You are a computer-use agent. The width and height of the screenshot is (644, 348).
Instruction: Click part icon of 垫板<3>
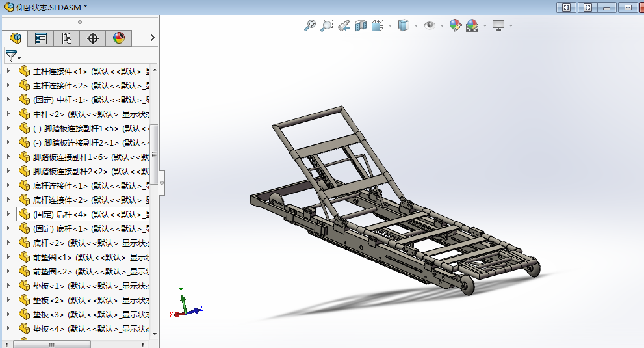(x=24, y=314)
